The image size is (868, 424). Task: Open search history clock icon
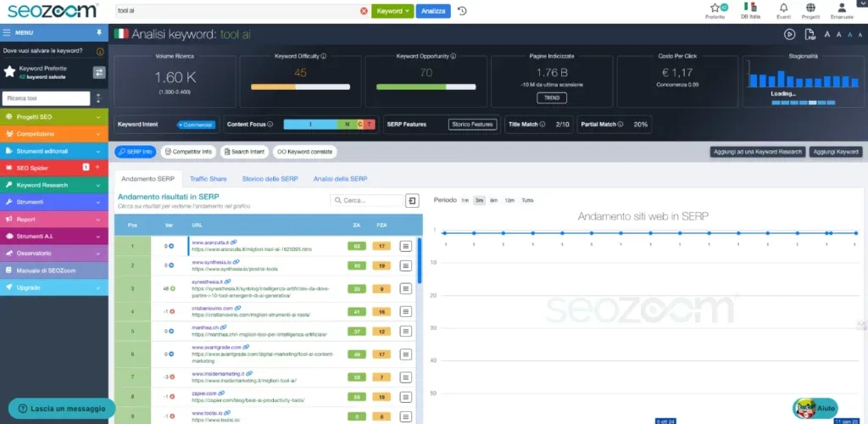[462, 11]
